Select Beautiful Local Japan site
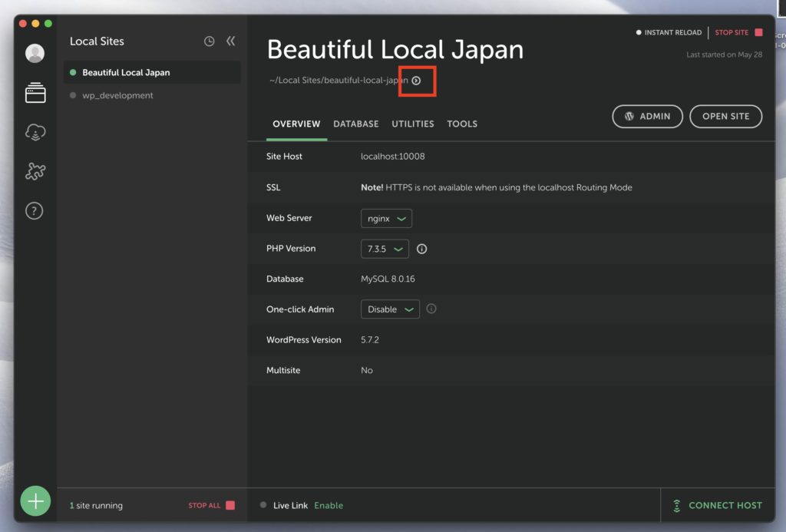786x532 pixels. [153, 72]
